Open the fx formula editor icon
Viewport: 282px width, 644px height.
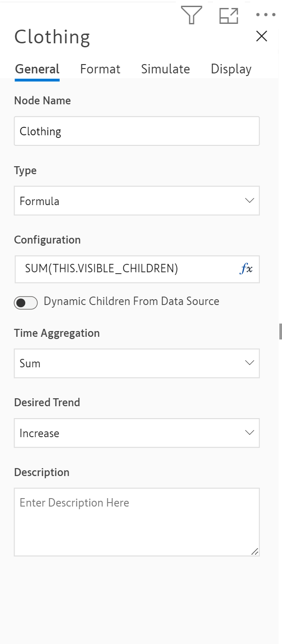tap(246, 268)
